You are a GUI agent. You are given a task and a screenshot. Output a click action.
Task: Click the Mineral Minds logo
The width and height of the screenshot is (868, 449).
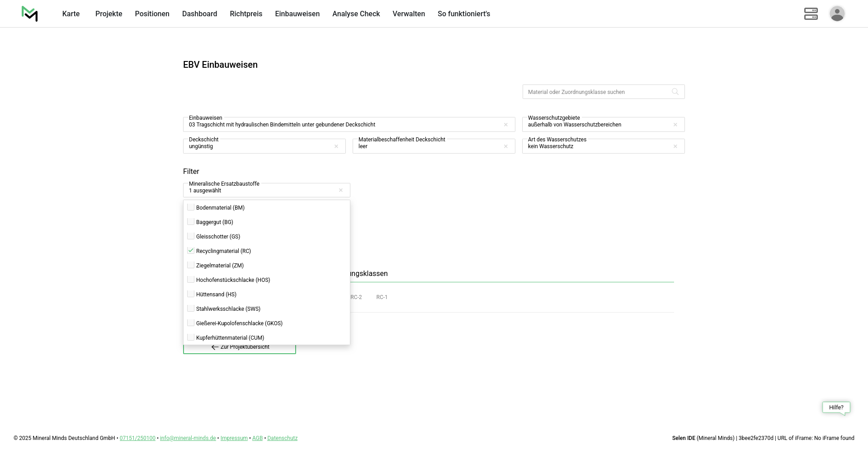click(30, 14)
